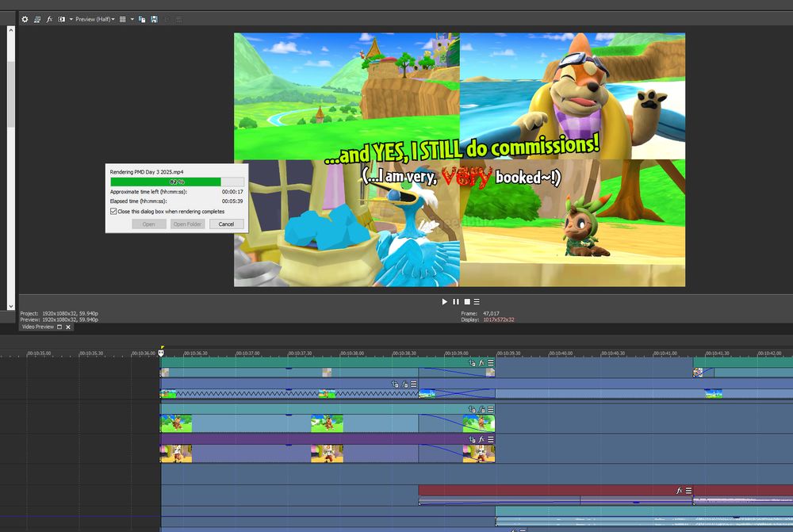The width and height of the screenshot is (793, 532).
Task: Click landscape thumbnail near 00:10:41.30 on second track
Action: [713, 393]
